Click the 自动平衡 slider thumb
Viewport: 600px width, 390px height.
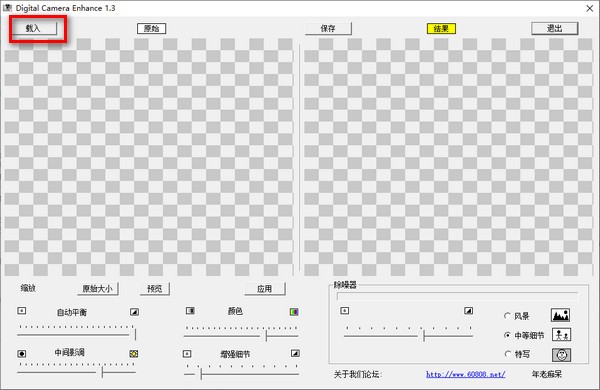(135, 334)
